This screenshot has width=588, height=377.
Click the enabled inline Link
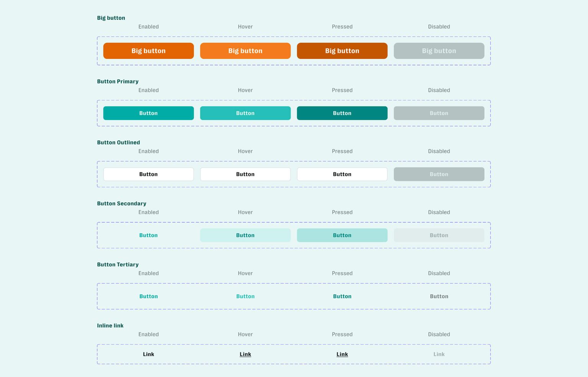point(149,354)
